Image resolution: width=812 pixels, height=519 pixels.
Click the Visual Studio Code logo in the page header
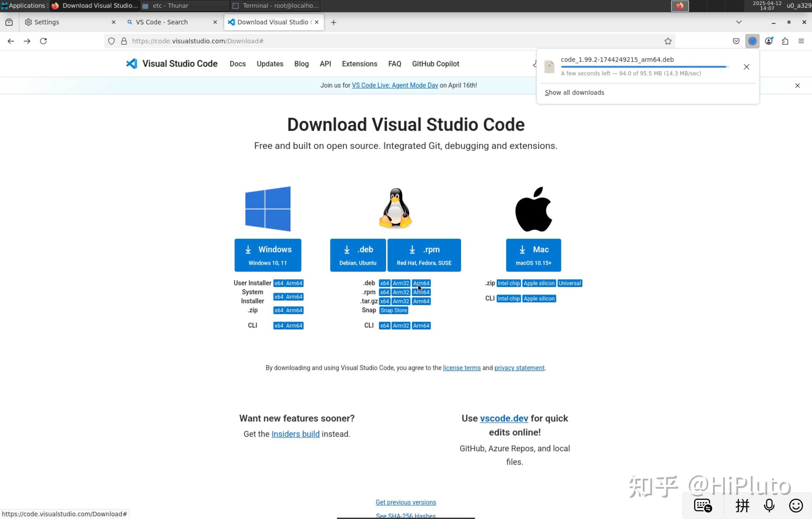131,63
